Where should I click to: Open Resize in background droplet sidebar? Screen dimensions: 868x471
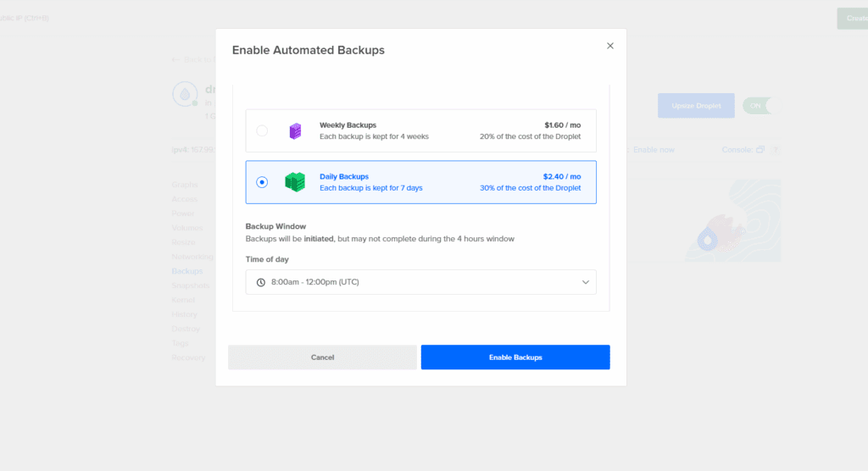(x=183, y=242)
